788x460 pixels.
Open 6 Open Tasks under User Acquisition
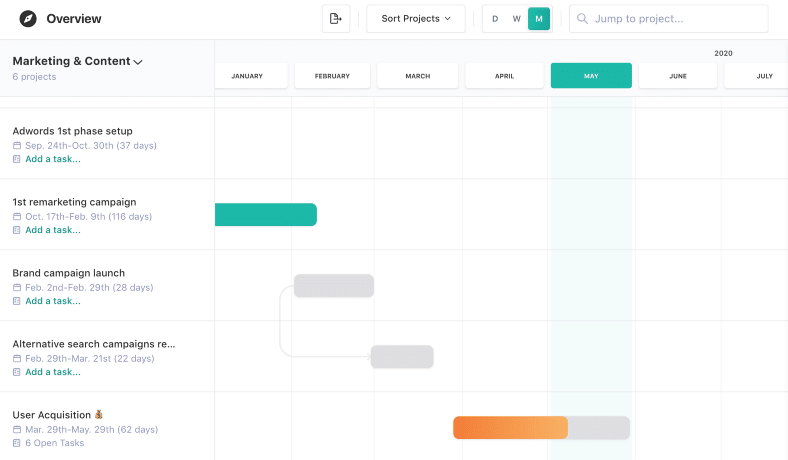point(54,442)
